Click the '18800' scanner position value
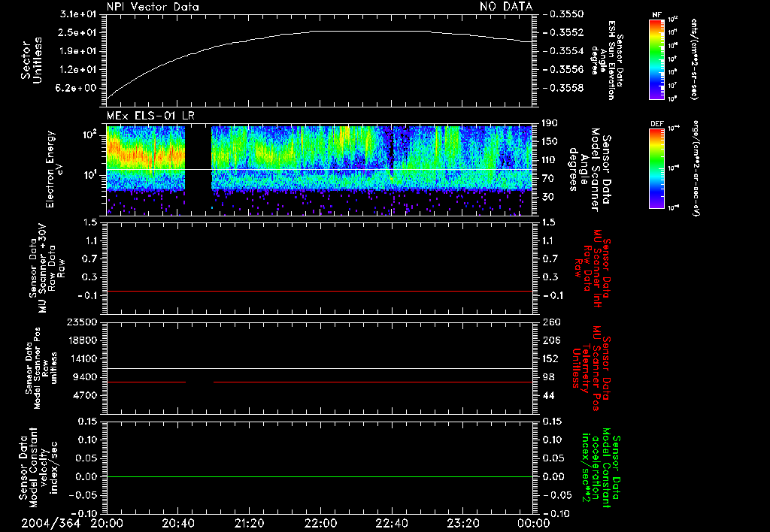Image resolution: width=770 pixels, height=532 pixels. point(81,340)
